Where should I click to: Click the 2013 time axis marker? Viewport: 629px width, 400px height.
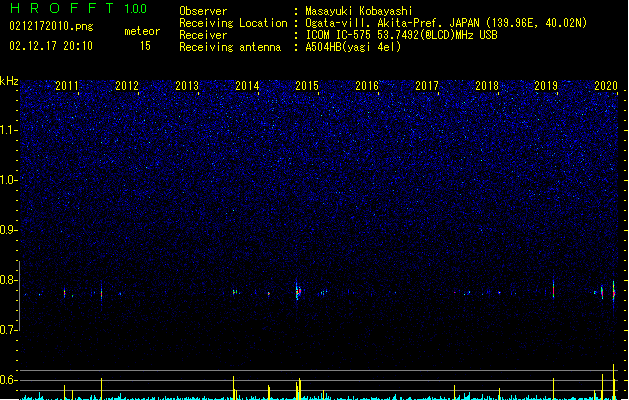point(187,86)
